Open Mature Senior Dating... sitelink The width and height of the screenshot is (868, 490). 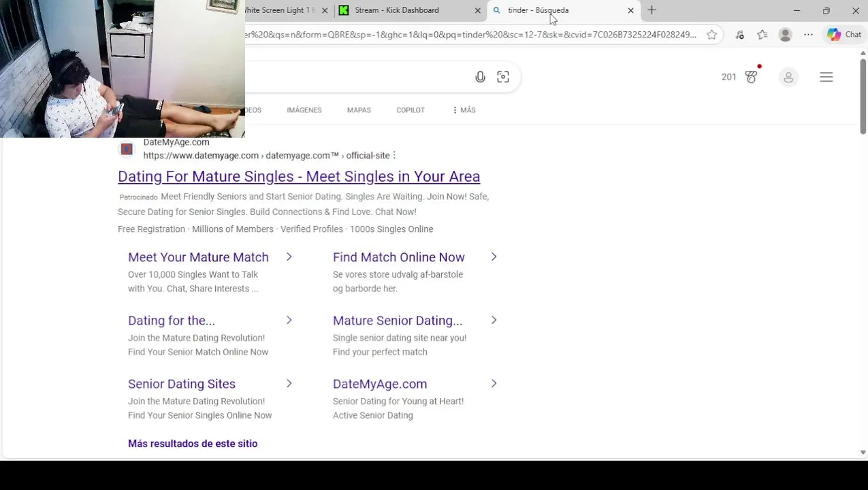[x=398, y=321]
